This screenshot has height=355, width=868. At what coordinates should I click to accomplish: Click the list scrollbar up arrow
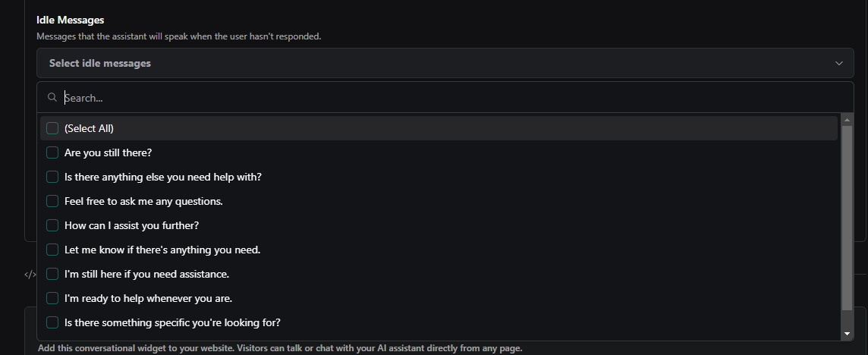click(847, 120)
